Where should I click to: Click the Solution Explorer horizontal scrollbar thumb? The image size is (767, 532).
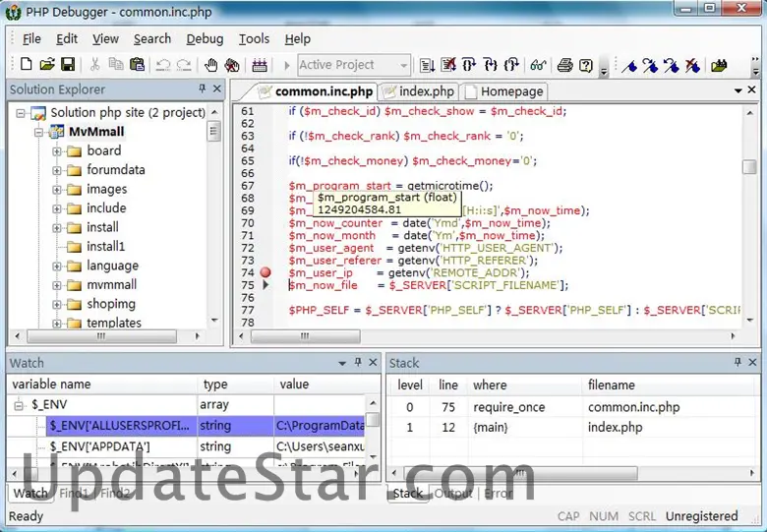click(x=101, y=336)
